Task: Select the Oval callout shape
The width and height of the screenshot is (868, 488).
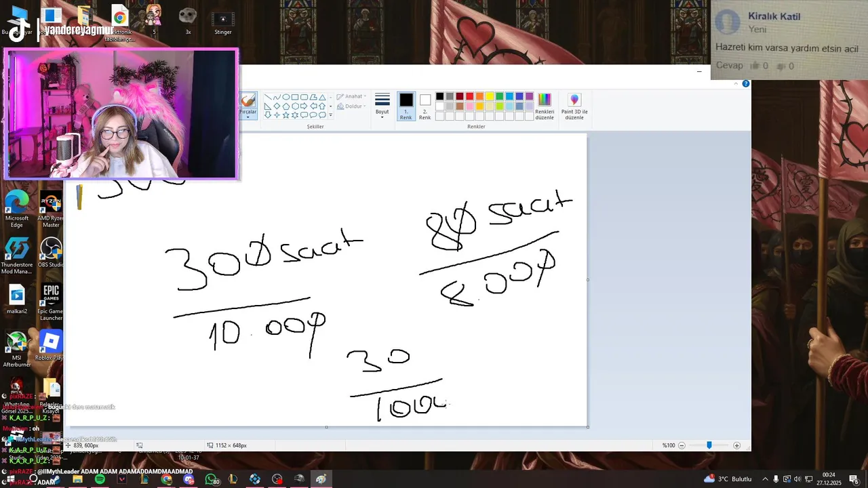Action: 313,115
